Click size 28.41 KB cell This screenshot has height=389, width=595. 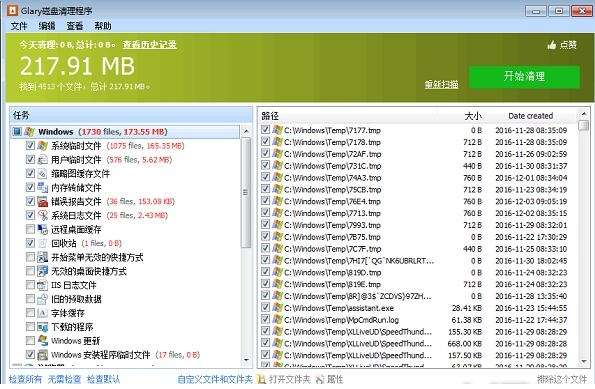467,308
